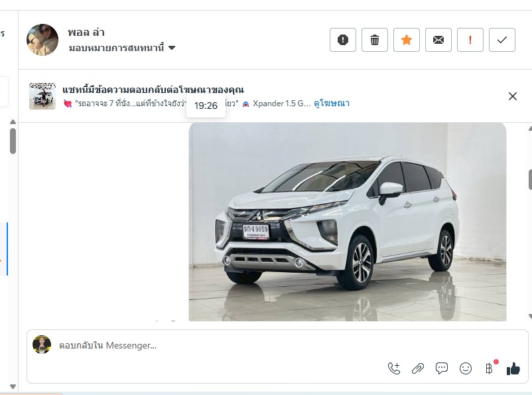Open the ad thumbnail in banner
This screenshot has width=532, height=395.
point(42,96)
